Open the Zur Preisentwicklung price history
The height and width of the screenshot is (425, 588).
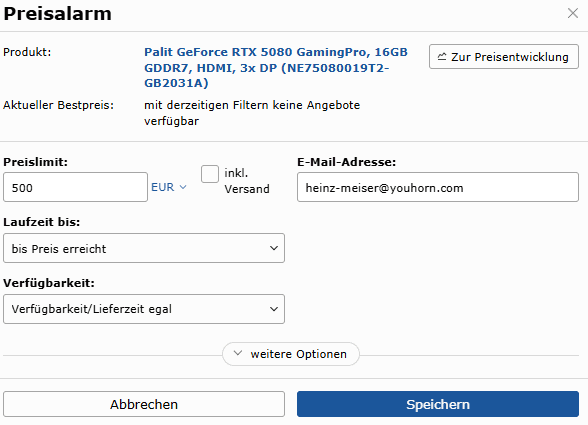coord(504,57)
